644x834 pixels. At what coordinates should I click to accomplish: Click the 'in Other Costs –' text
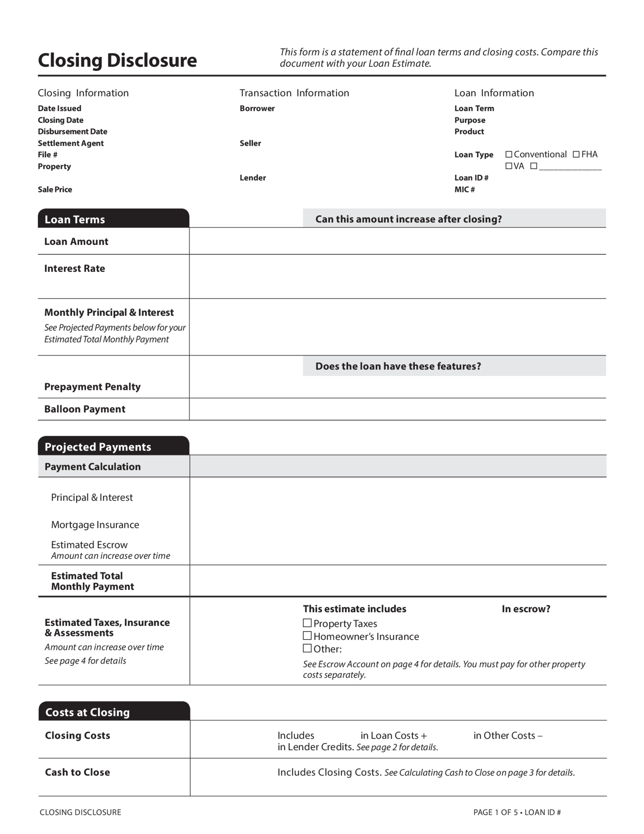coord(508,735)
